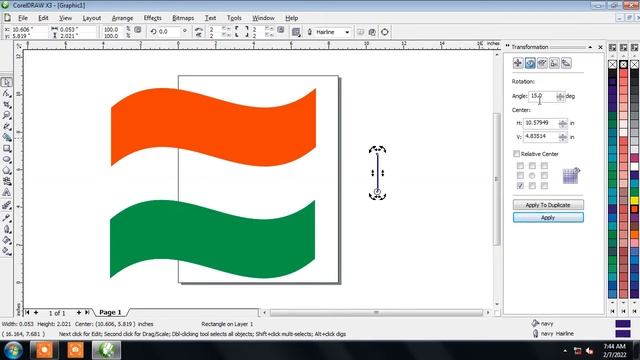Viewport: 640px width, 360px height.
Task: Click Apply To Duplicate button
Action: click(x=548, y=204)
